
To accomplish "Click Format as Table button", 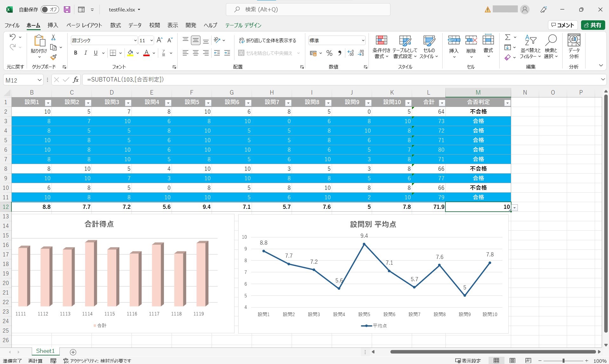I will (x=405, y=47).
